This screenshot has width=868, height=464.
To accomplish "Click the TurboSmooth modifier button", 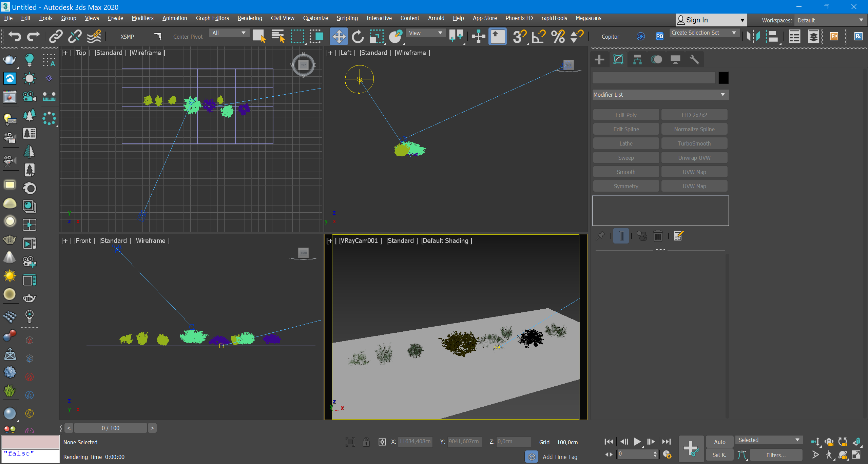I will pyautogui.click(x=694, y=143).
